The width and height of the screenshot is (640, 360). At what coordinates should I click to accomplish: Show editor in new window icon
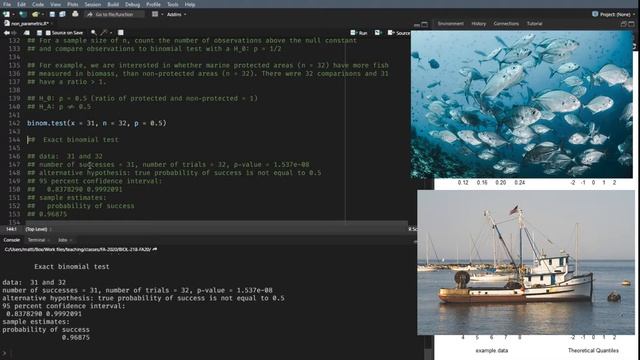coord(27,33)
